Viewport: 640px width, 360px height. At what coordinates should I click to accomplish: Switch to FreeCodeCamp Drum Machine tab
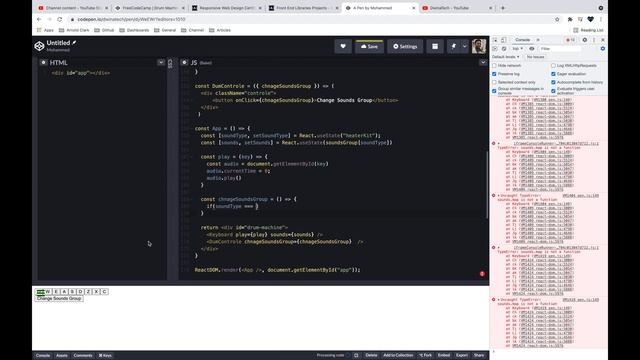(149, 8)
